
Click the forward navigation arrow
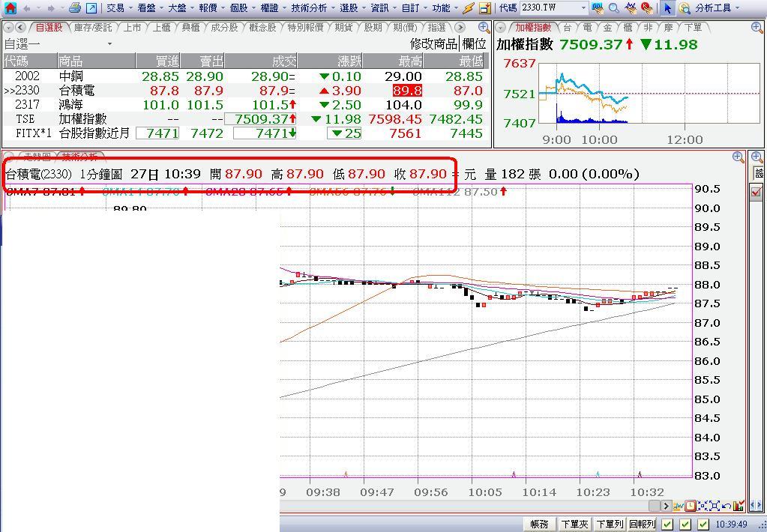[x=50, y=8]
